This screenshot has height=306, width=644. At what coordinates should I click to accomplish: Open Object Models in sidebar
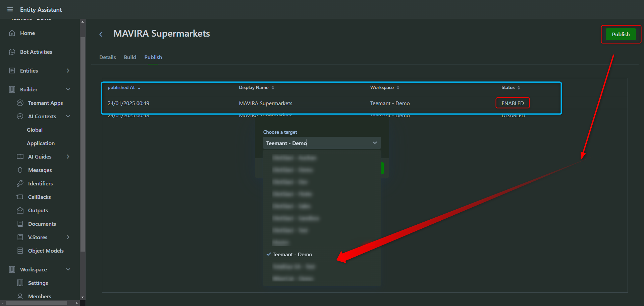pos(46,251)
